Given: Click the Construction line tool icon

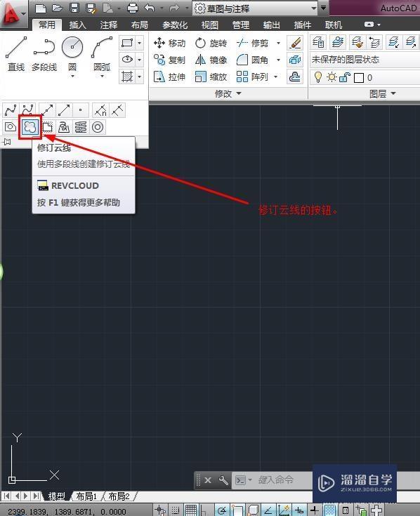Looking at the screenshot, I should pyautogui.click(x=47, y=110).
